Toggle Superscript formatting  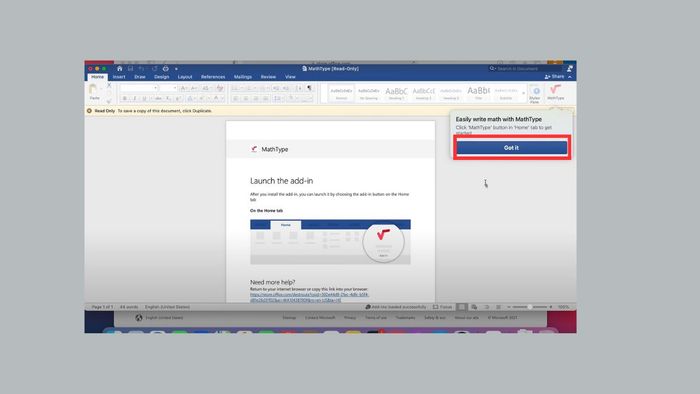coord(178,99)
